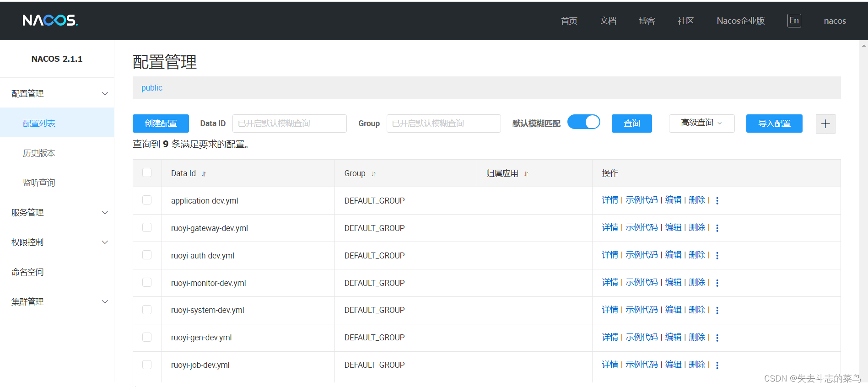Select all rows with header checkbox

click(147, 172)
